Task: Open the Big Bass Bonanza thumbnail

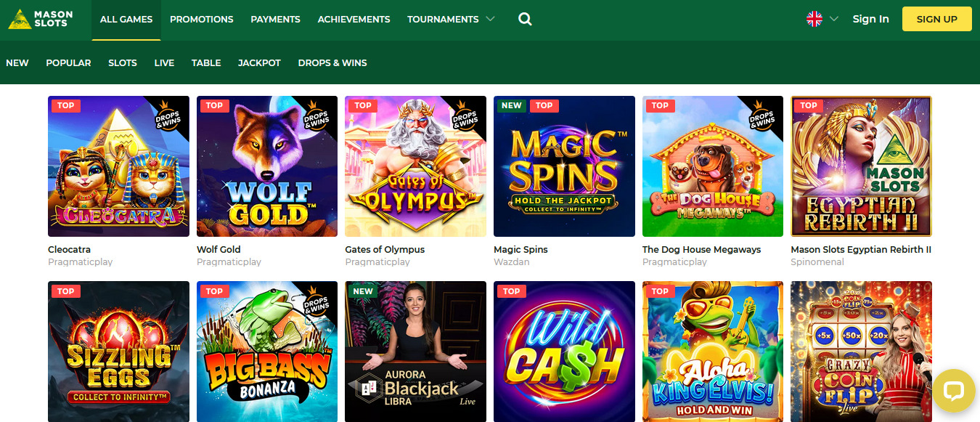Action: (x=267, y=352)
